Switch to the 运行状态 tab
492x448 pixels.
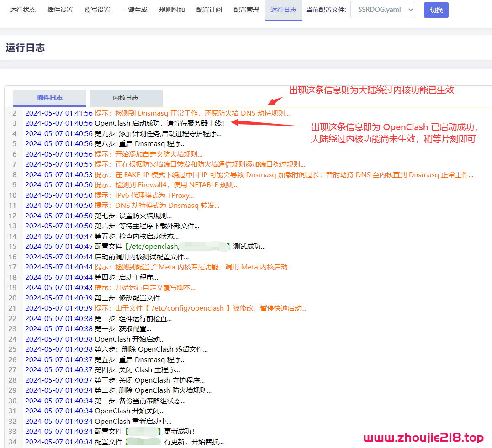(x=22, y=10)
